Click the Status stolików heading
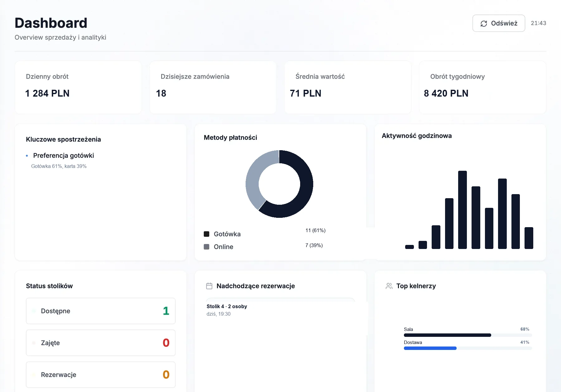Screen dimensions: 561x392 pyautogui.click(x=49, y=286)
